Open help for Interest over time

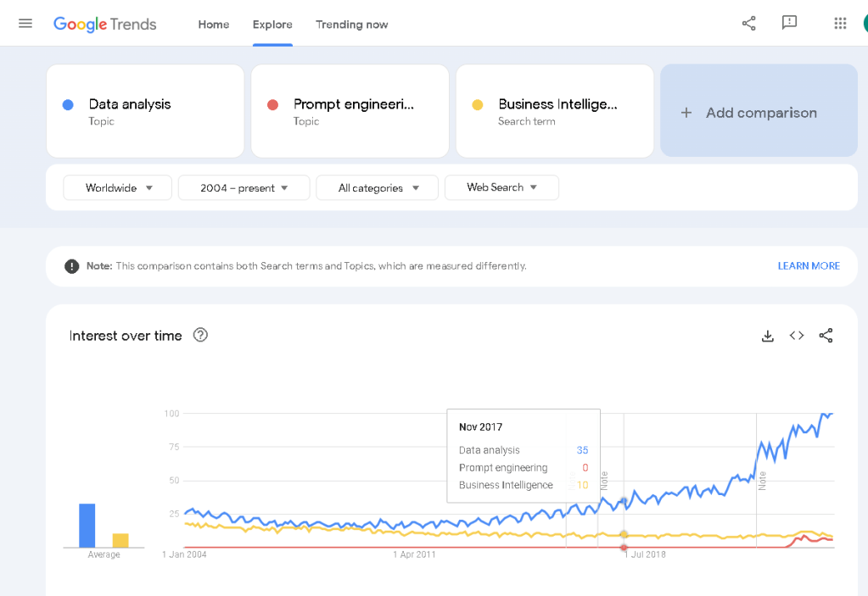(200, 335)
